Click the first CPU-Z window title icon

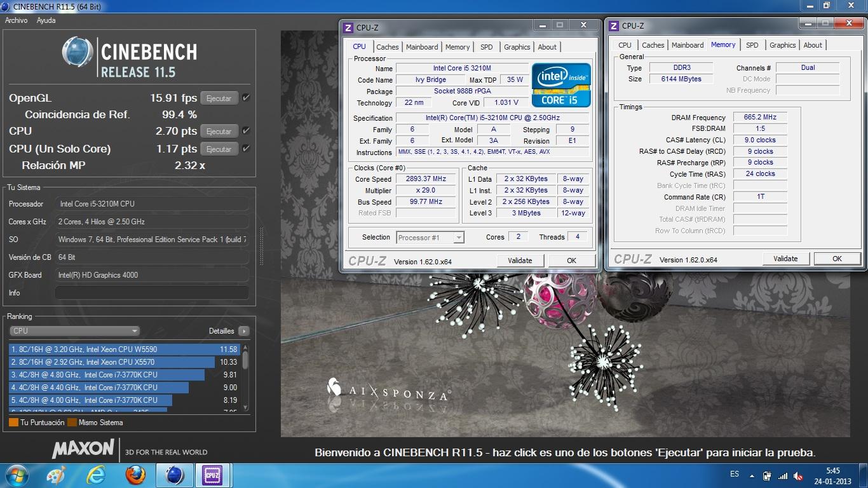[x=348, y=27]
